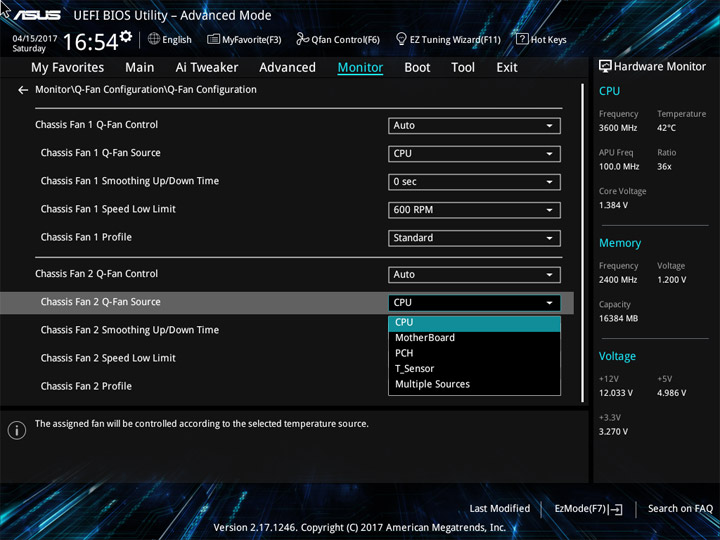
Task: Click the globe language icon
Action: (x=154, y=39)
